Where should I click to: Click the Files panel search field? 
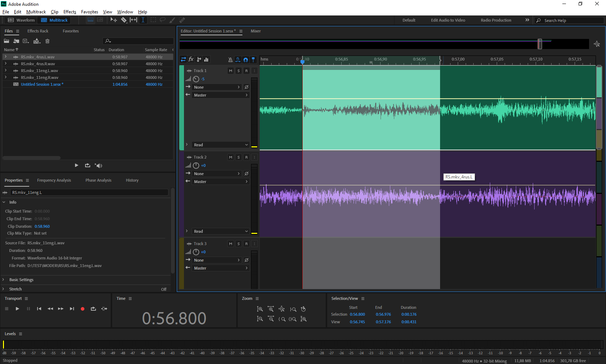pos(138,41)
